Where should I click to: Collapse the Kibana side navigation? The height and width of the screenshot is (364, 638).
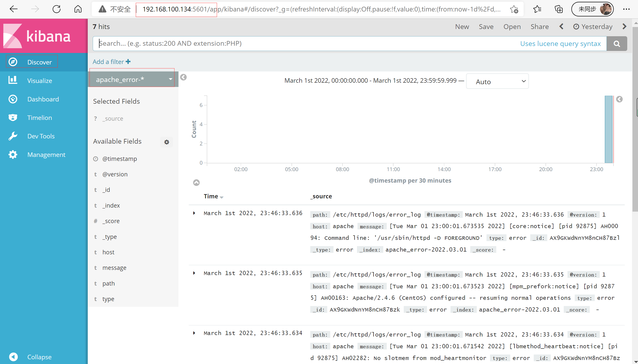13,357
